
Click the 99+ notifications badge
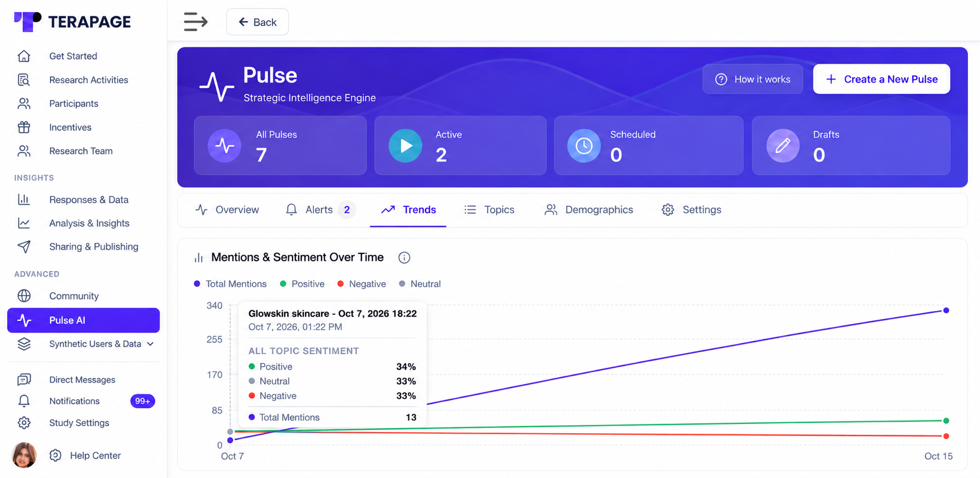(x=142, y=401)
